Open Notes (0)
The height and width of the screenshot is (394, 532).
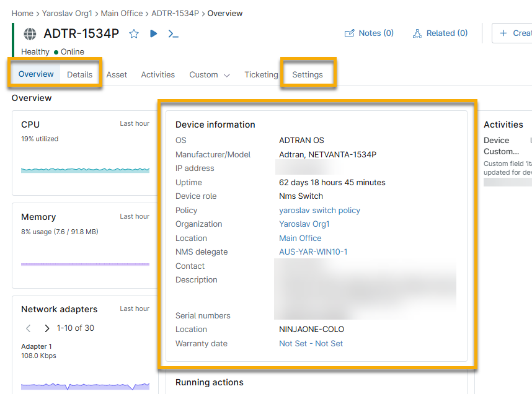coord(369,33)
